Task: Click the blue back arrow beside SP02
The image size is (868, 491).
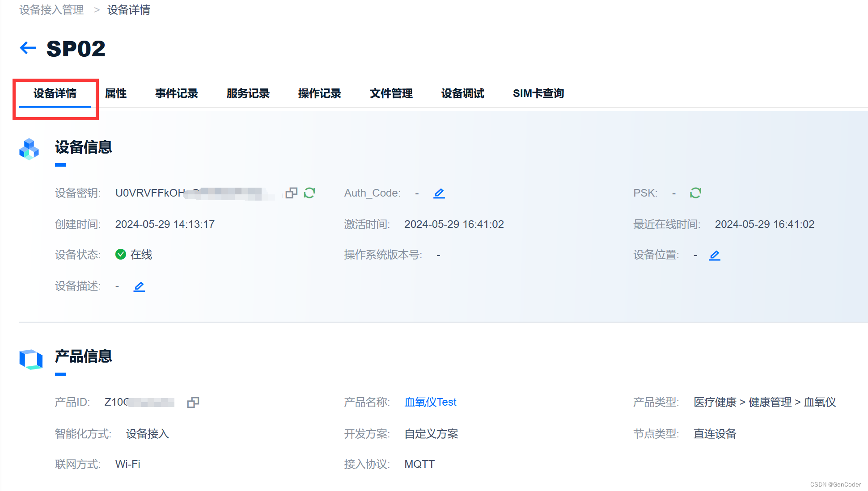Action: (x=28, y=48)
